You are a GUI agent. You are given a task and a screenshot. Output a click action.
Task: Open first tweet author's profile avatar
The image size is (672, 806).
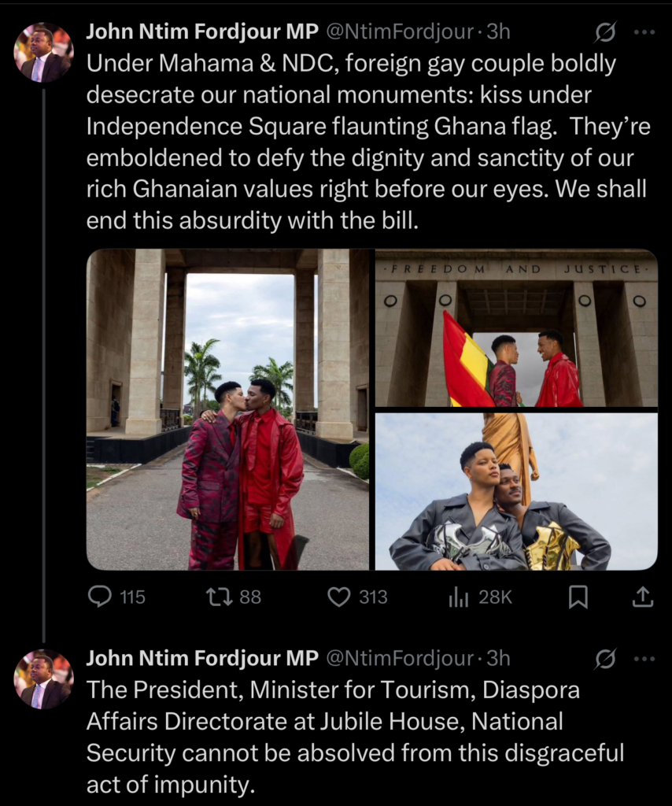point(43,54)
